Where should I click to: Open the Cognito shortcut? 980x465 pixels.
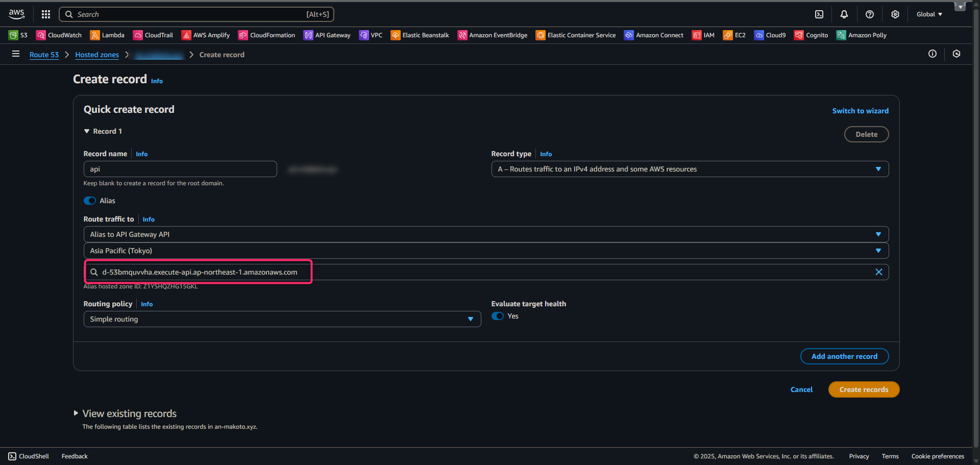[811, 35]
